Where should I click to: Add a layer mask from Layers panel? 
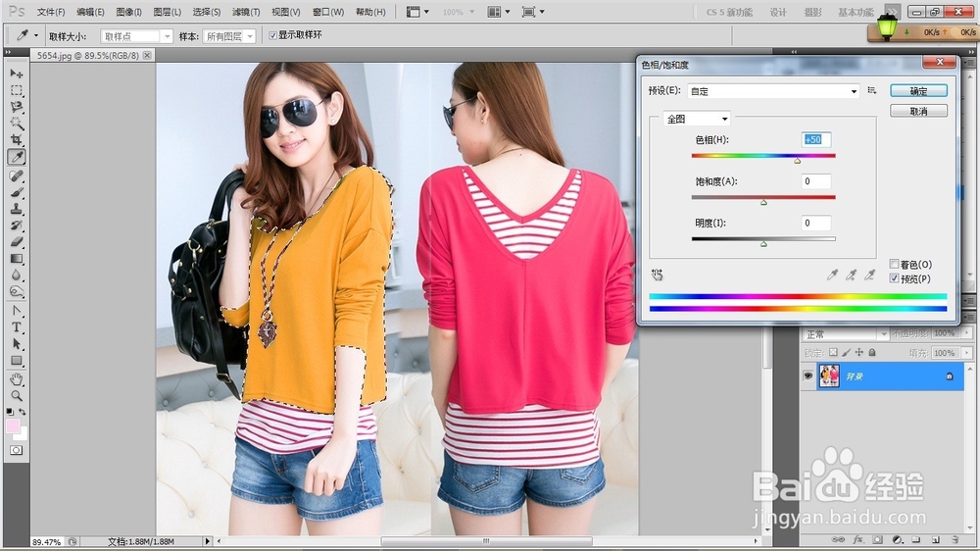[x=878, y=539]
